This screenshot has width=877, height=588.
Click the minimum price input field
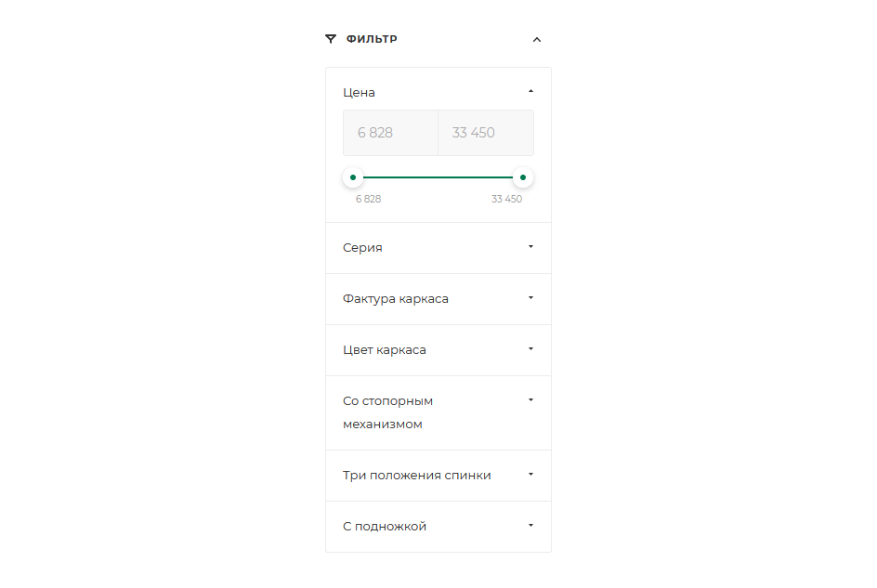tap(390, 133)
